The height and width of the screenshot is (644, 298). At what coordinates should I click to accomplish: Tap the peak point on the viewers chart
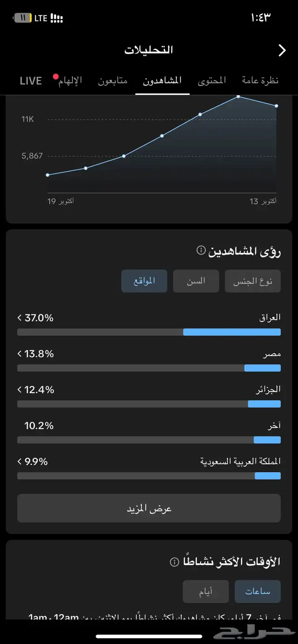pyautogui.click(x=239, y=96)
